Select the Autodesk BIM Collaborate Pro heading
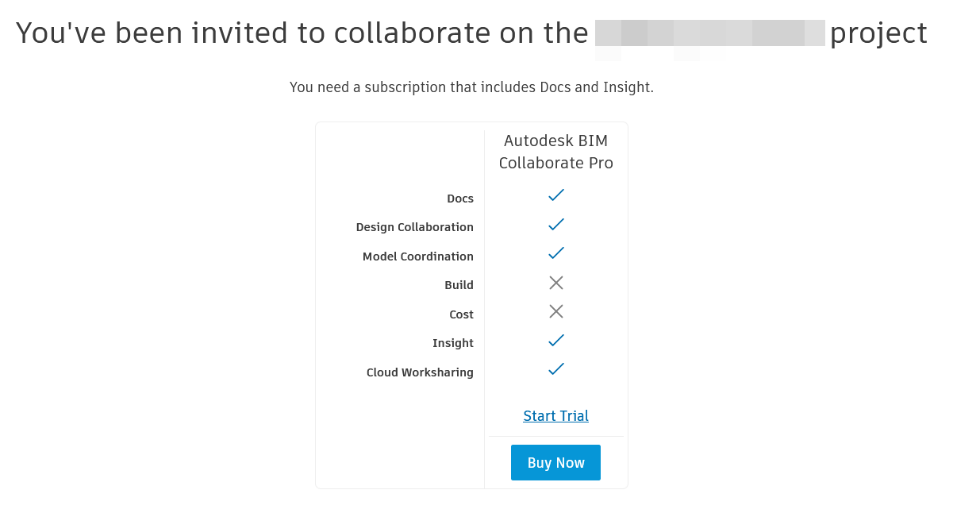The height and width of the screenshot is (513, 980). [555, 152]
